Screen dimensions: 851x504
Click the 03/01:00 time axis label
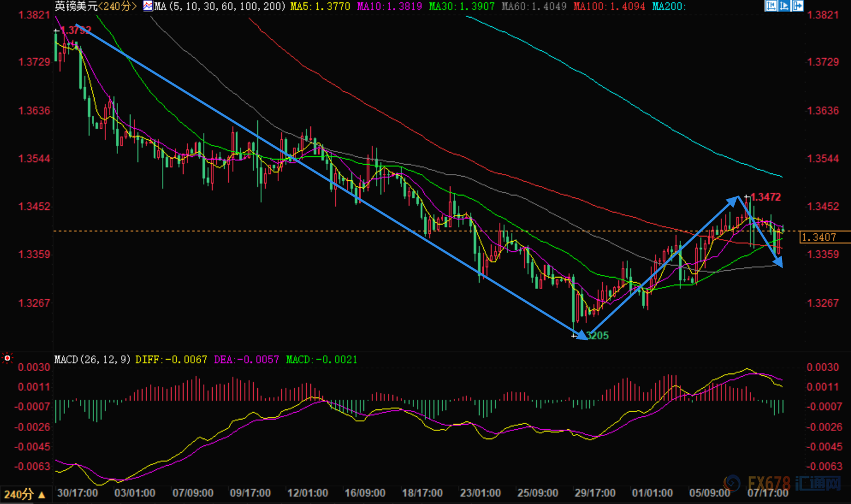[x=135, y=493]
